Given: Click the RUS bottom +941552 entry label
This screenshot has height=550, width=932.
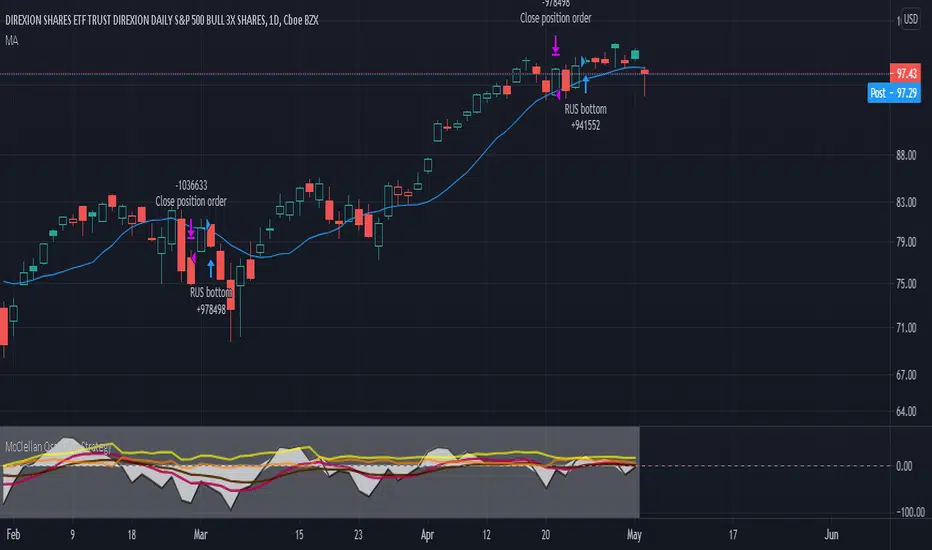Looking at the screenshot, I should [x=585, y=117].
